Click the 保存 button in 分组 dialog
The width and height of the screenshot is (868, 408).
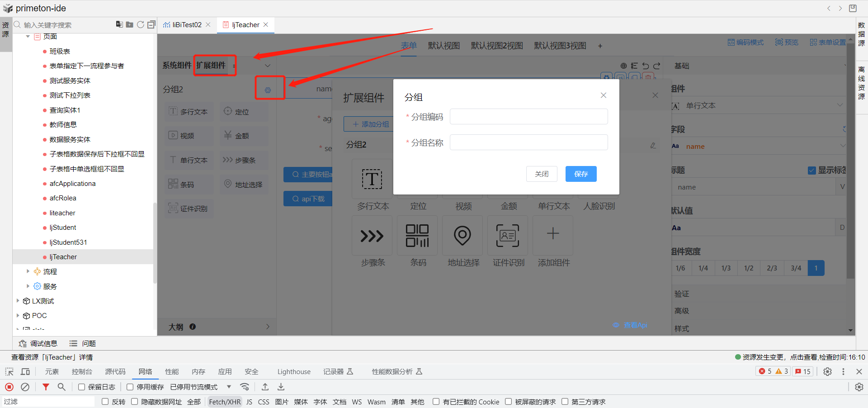click(580, 174)
